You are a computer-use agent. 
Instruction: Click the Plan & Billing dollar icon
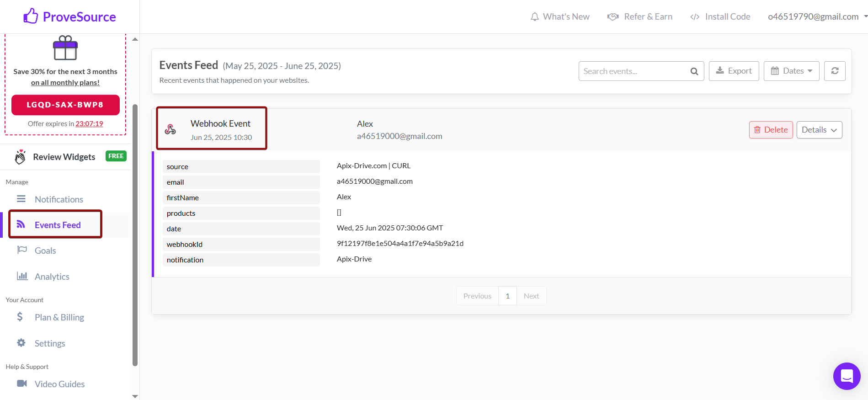click(x=20, y=316)
